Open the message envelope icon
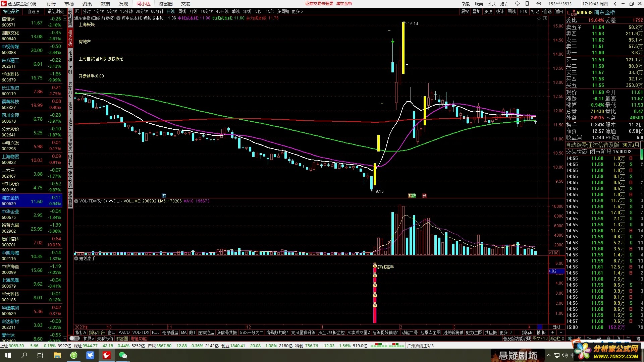 [538, 4]
